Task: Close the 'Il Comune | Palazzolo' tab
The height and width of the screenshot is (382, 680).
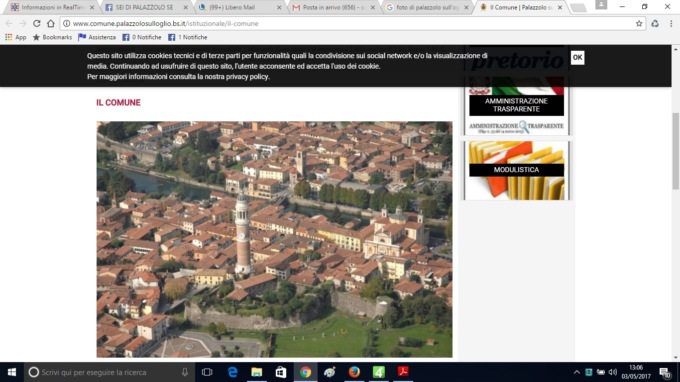Action: (x=560, y=7)
